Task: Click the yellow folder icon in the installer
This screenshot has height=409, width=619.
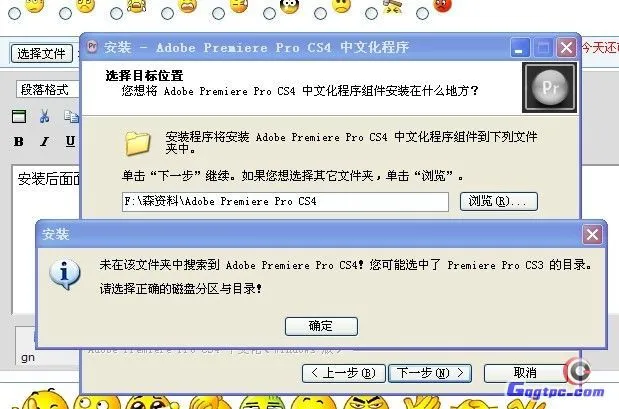Action: (x=137, y=143)
